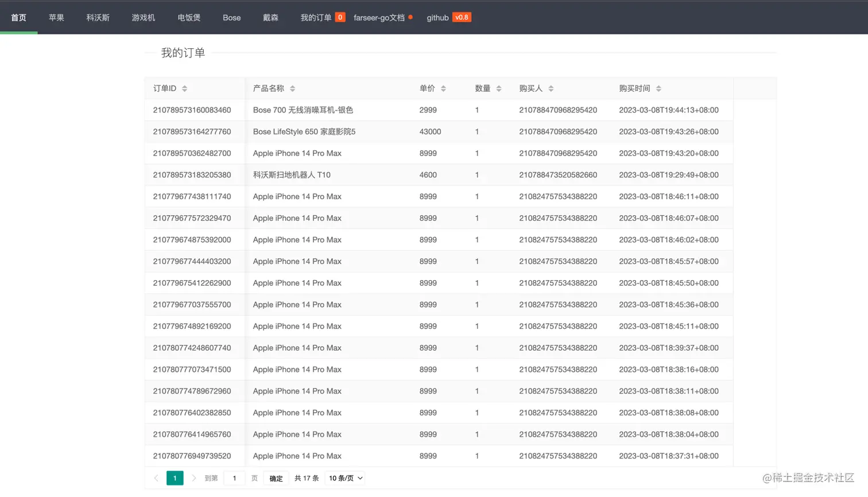Screen dimensions: 868x497
Task: Click Bose LifeStyle 650 家庭影院5 cell
Action: tap(304, 131)
